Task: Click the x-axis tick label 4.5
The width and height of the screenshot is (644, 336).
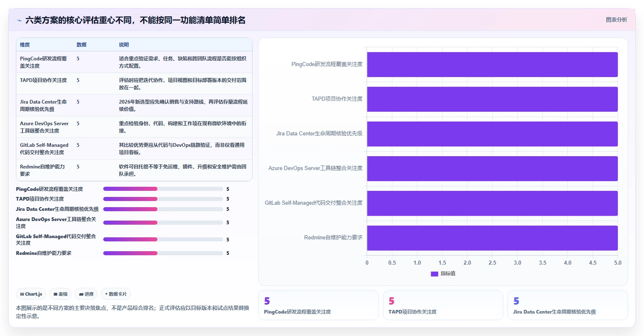Action: [x=593, y=263]
